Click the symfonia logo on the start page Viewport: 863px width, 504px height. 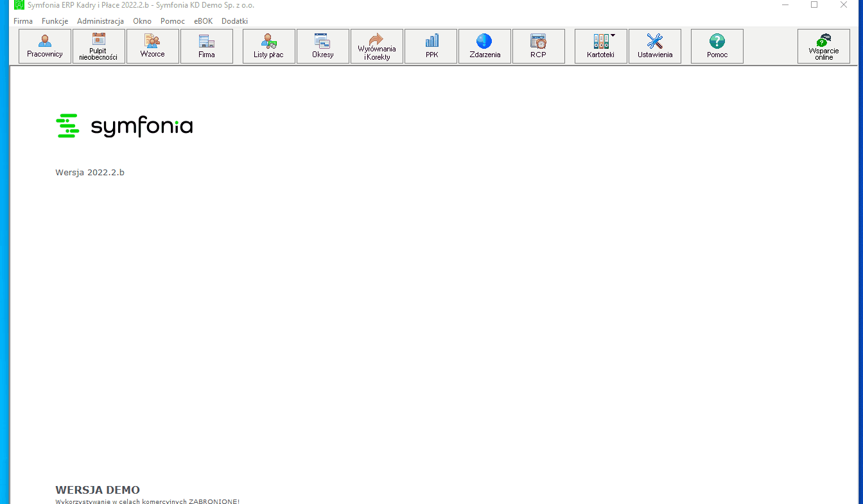pos(125,126)
